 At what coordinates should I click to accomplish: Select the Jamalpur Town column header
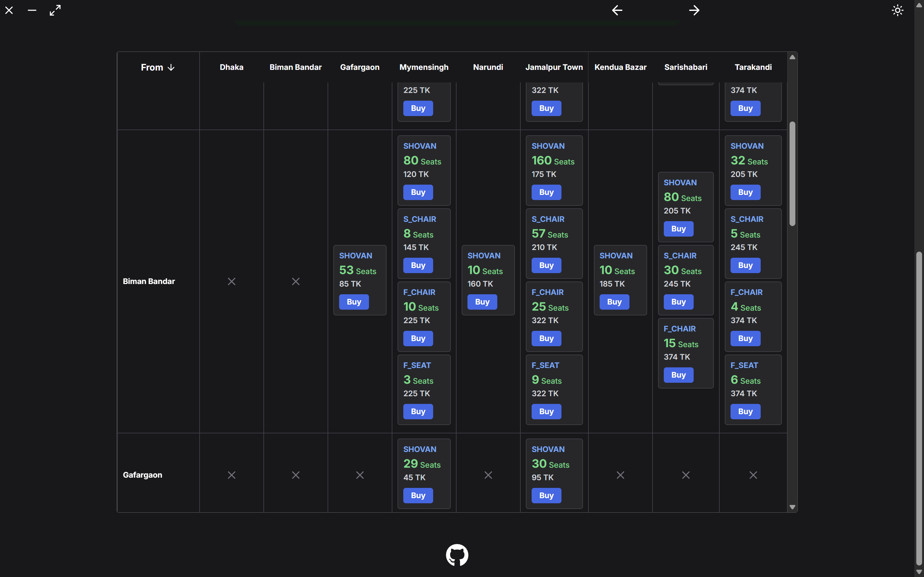[554, 67]
